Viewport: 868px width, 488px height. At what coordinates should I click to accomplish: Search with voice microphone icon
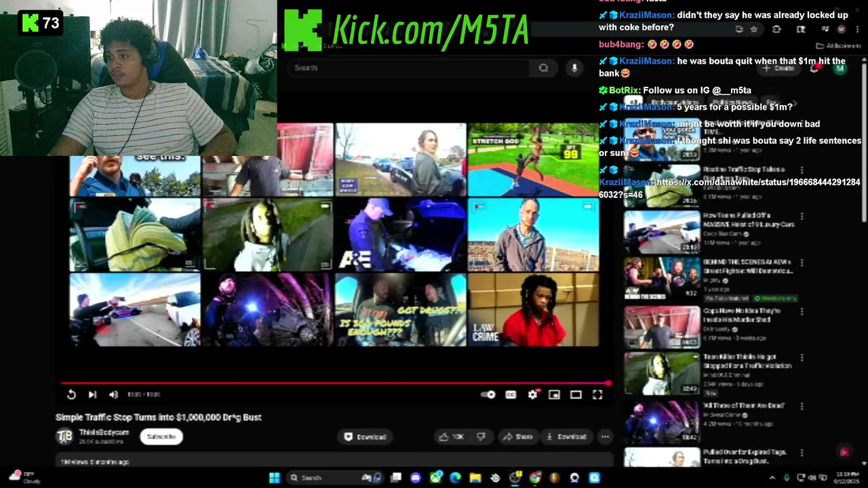point(574,68)
